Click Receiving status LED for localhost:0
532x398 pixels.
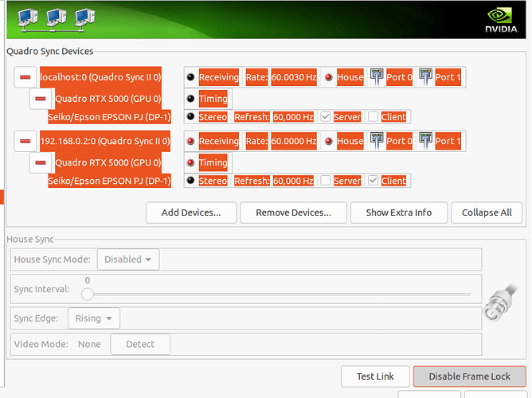click(x=190, y=77)
